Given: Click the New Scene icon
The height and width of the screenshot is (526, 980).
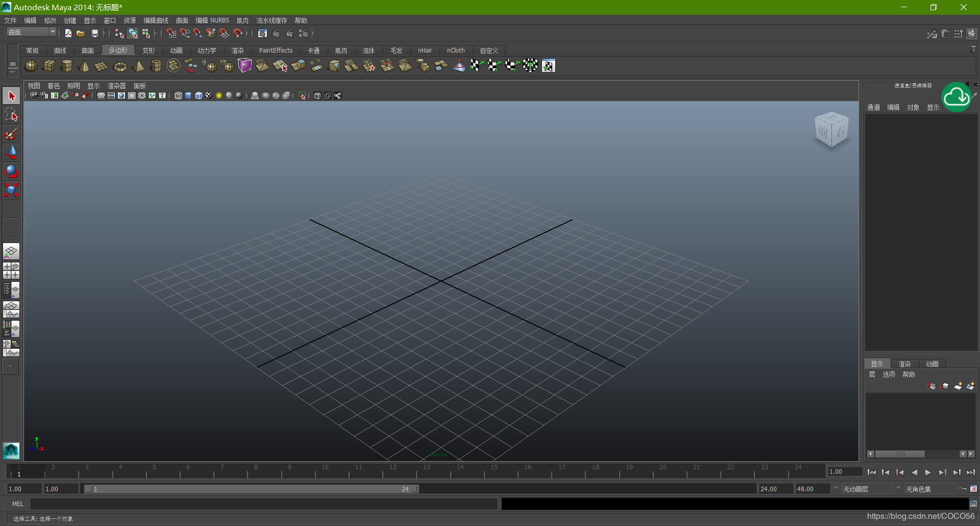Looking at the screenshot, I should click(x=68, y=33).
